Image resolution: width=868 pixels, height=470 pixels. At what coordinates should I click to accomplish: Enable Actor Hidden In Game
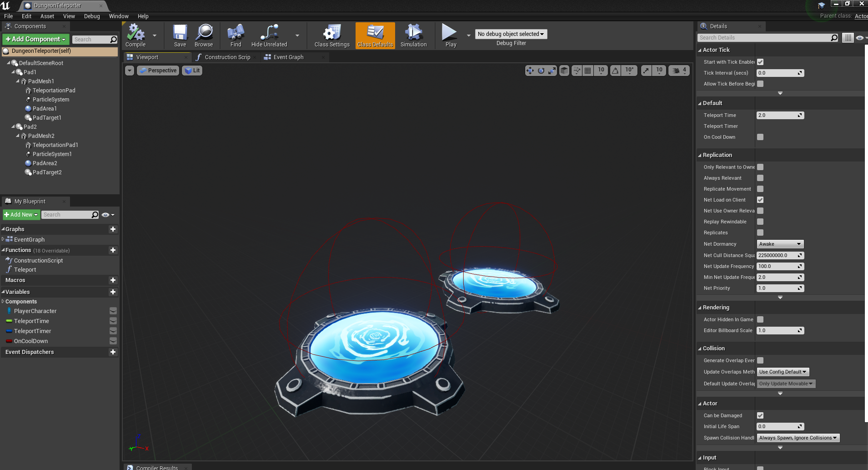pos(760,319)
